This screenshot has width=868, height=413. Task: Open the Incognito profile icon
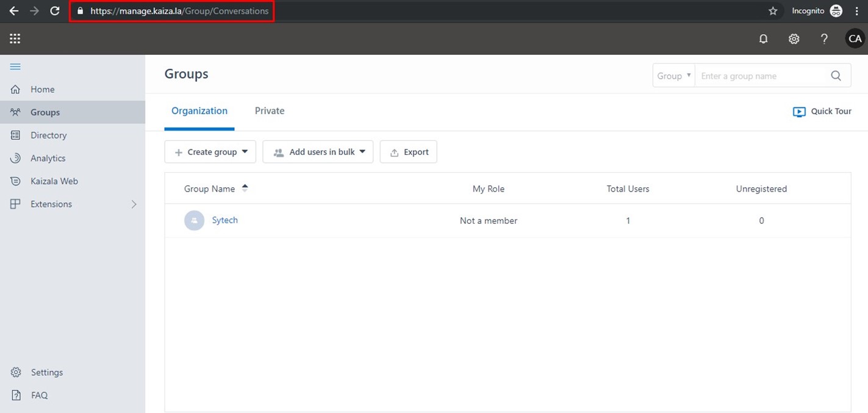click(x=836, y=11)
